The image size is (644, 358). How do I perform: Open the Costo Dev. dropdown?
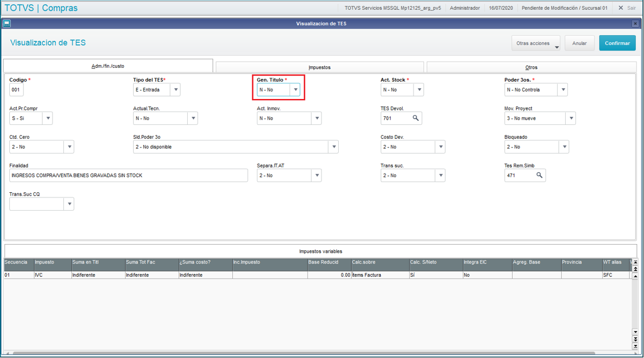pos(441,147)
